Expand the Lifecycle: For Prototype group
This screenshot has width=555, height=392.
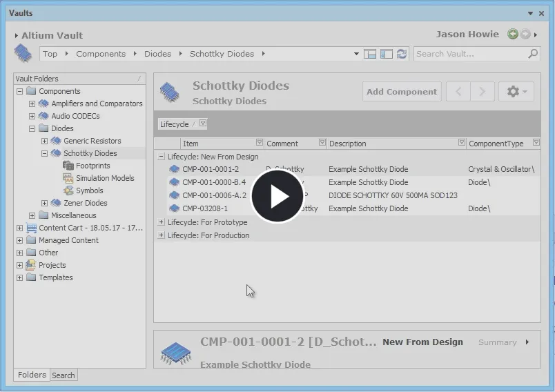161,222
